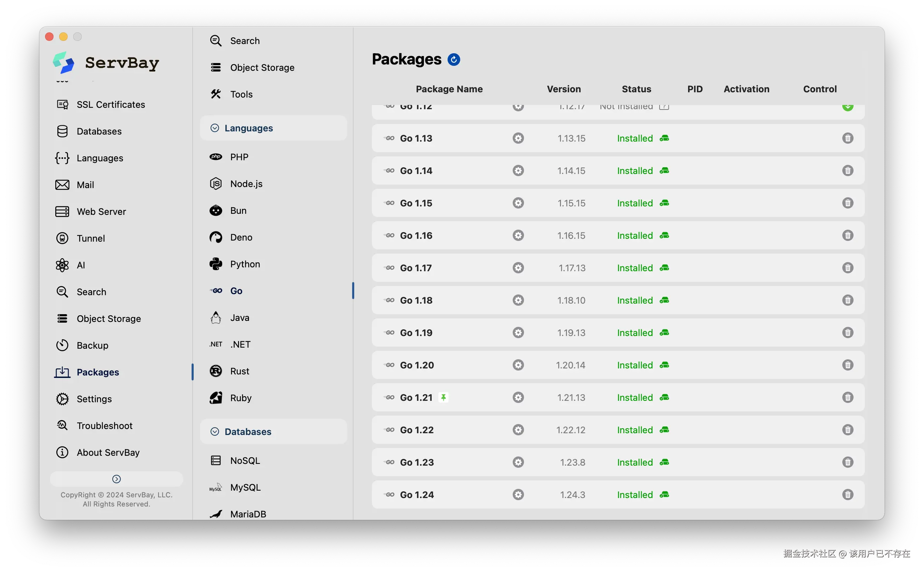The height and width of the screenshot is (572, 924).
Task: Click the Go 1.15 package row
Action: tap(416, 203)
